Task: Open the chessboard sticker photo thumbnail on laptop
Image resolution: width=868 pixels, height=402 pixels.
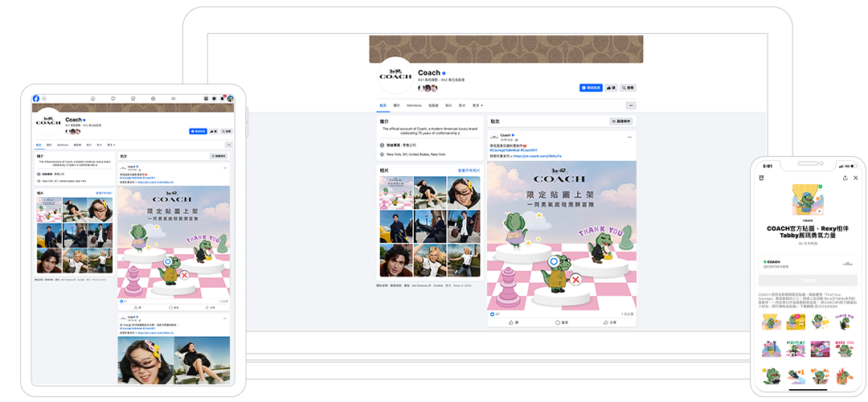Action: click(x=395, y=192)
